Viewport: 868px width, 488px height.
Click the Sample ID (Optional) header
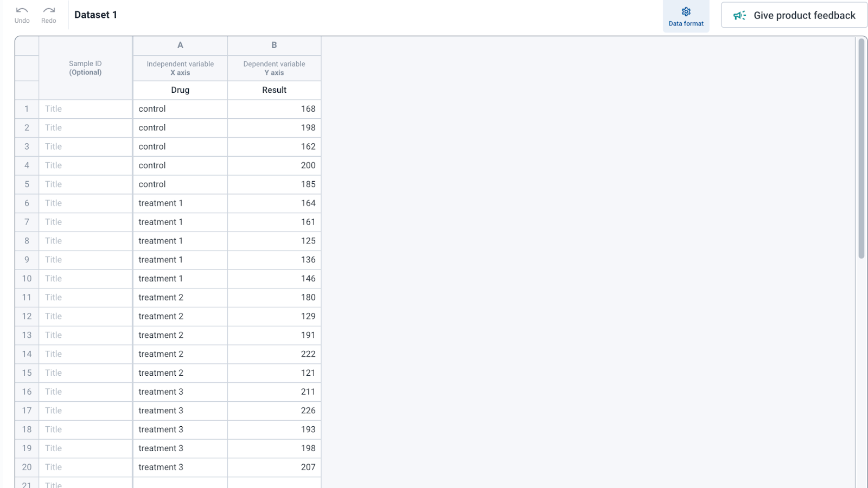pos(85,68)
